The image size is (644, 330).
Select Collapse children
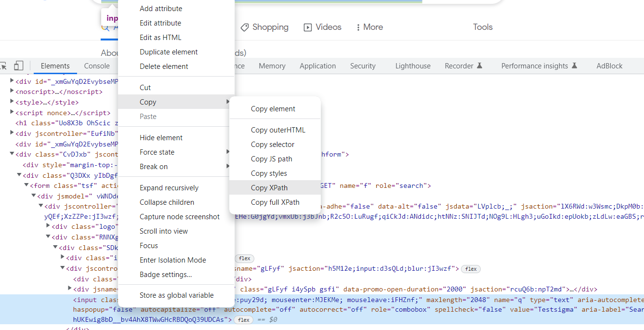176,202
